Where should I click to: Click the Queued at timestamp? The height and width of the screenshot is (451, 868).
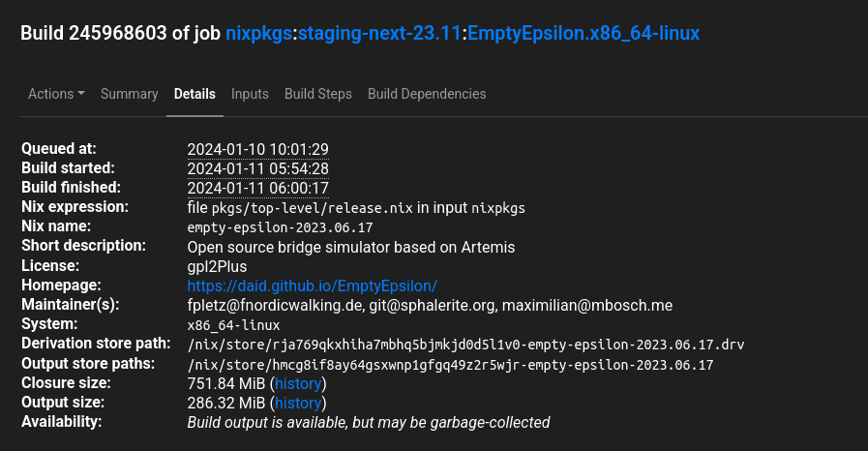point(257,149)
